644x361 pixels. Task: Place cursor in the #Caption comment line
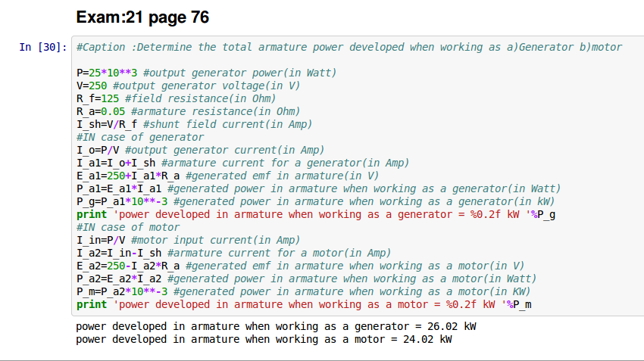[x=349, y=47]
